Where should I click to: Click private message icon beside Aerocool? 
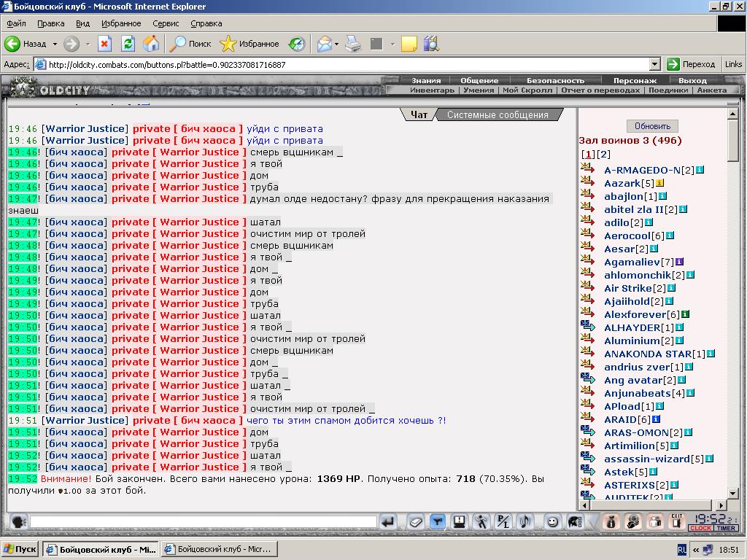tap(588, 234)
